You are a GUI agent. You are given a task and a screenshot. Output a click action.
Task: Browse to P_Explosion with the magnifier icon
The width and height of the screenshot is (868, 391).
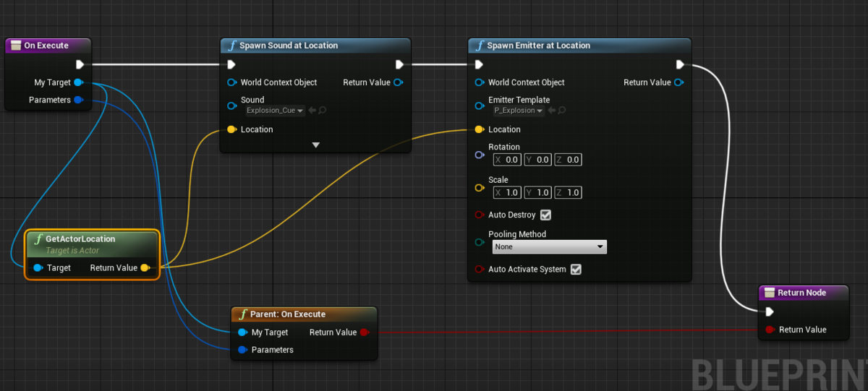pos(562,111)
